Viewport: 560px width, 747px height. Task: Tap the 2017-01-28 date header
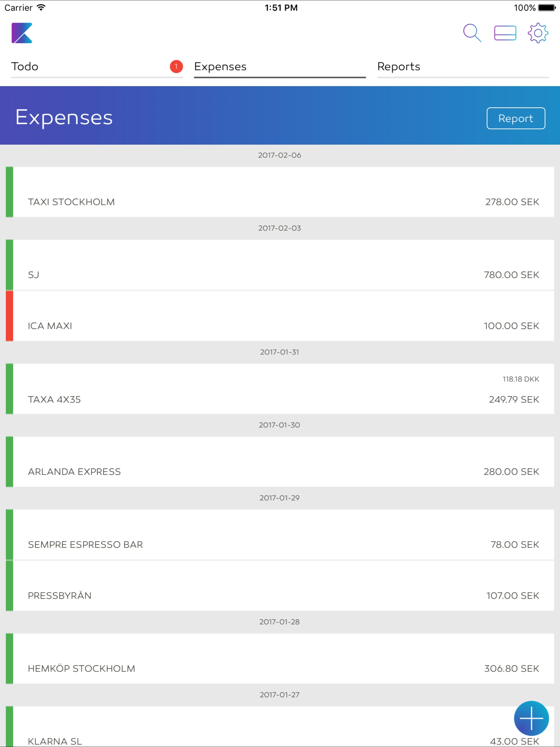pyautogui.click(x=280, y=622)
